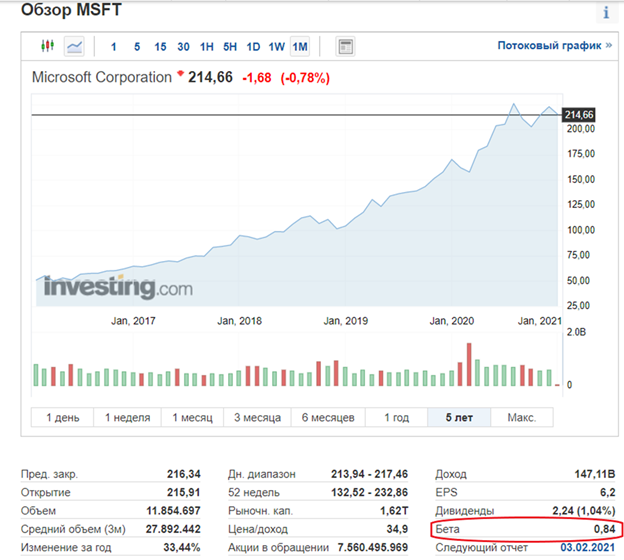Screen dimensions: 624x560
Task: Click 52 недель value 132,52 - 232,86
Action: coord(369,492)
